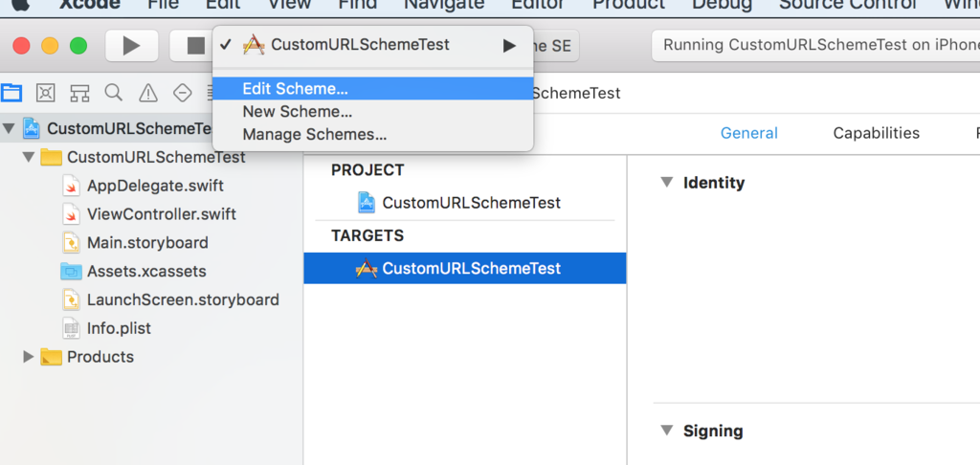Click the Stop button in toolbar
Viewport: 980px width, 465px height.
[x=194, y=46]
